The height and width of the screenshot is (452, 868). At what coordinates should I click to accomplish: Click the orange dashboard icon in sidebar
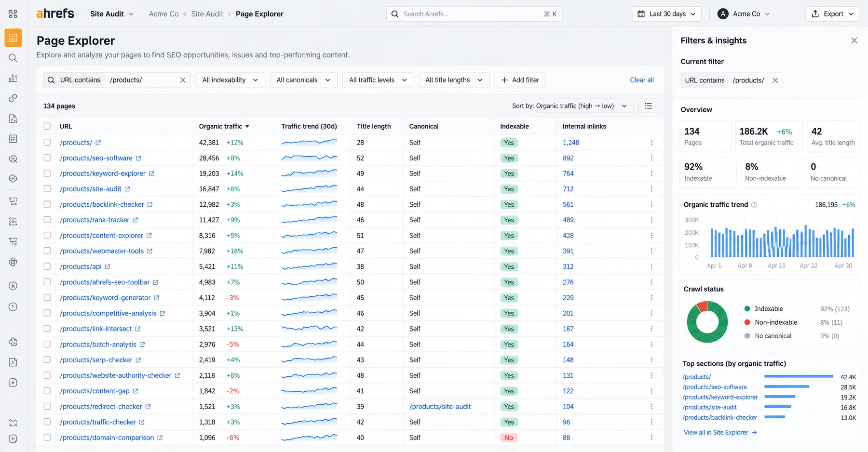pyautogui.click(x=13, y=38)
